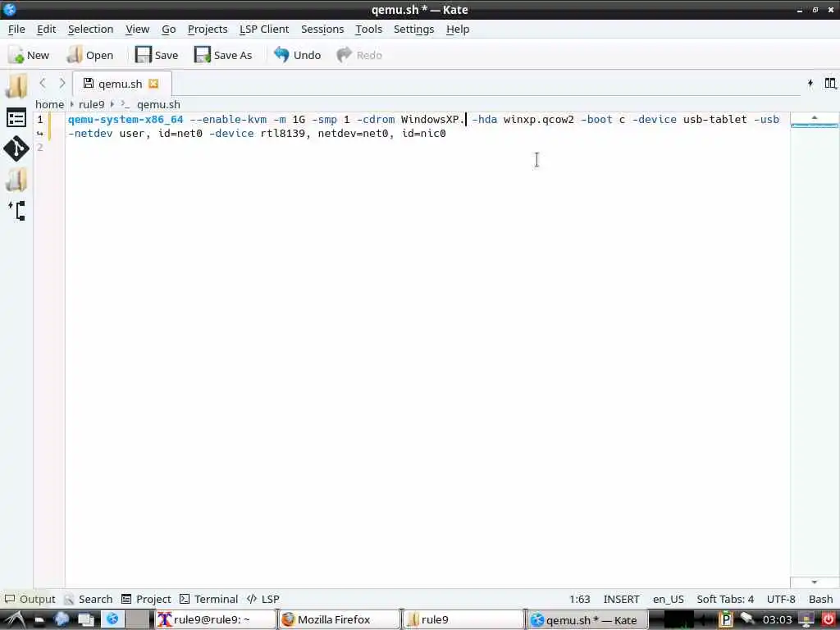Toggle the Terminal bottom panel
This screenshot has height=630, width=840.
coord(209,599)
